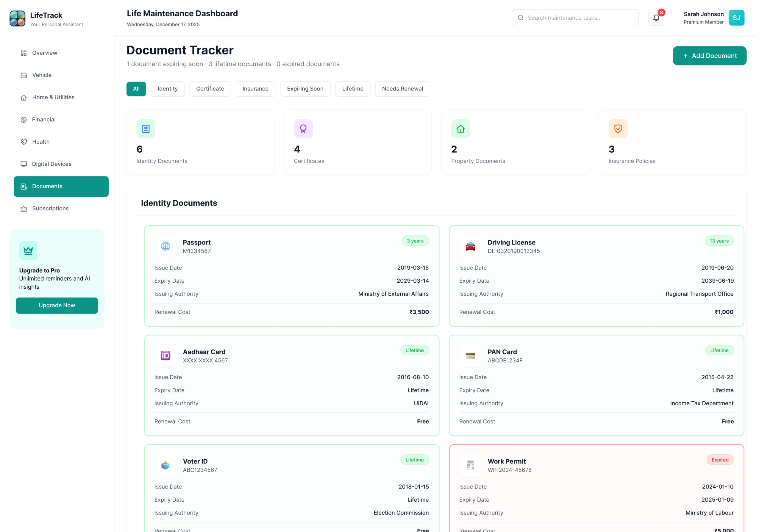Click the Aadhaar Card ID icon
The image size is (762, 532).
point(165,356)
